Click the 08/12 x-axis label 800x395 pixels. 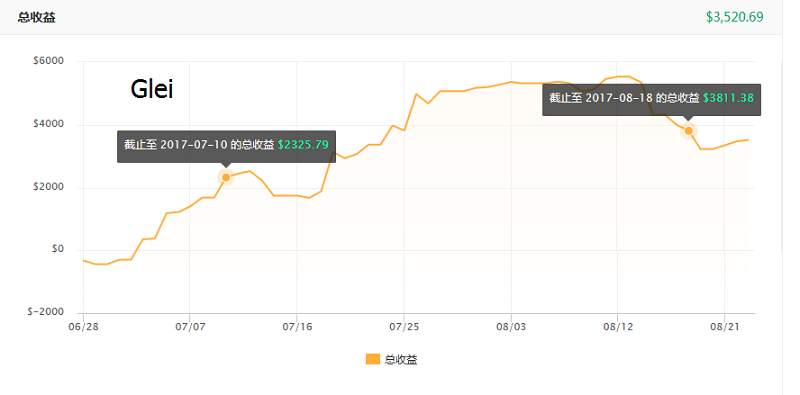coord(618,326)
